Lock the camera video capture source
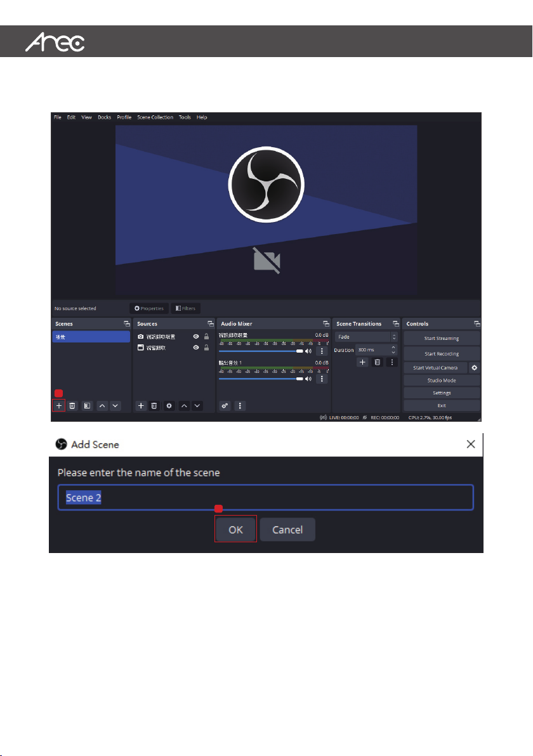The image size is (533, 756). point(206,337)
